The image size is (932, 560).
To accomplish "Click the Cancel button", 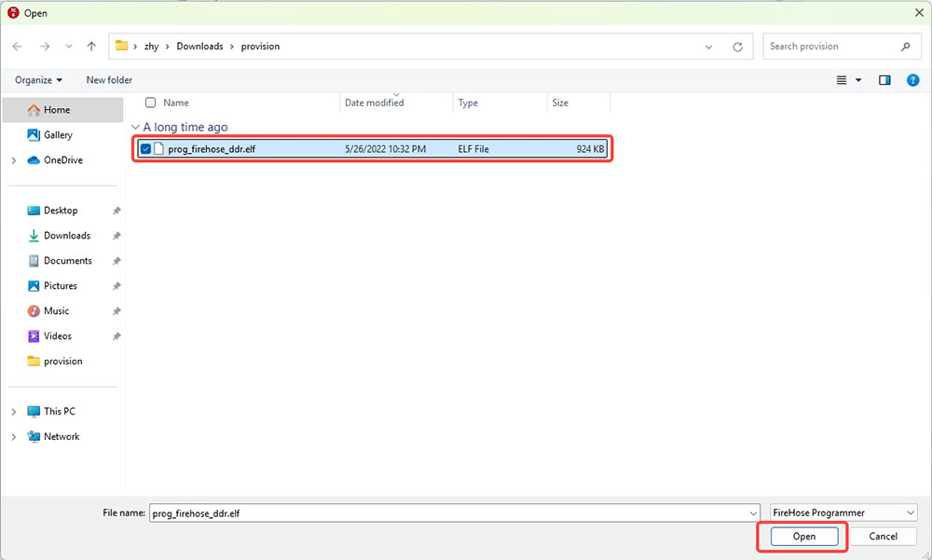I will click(x=883, y=536).
